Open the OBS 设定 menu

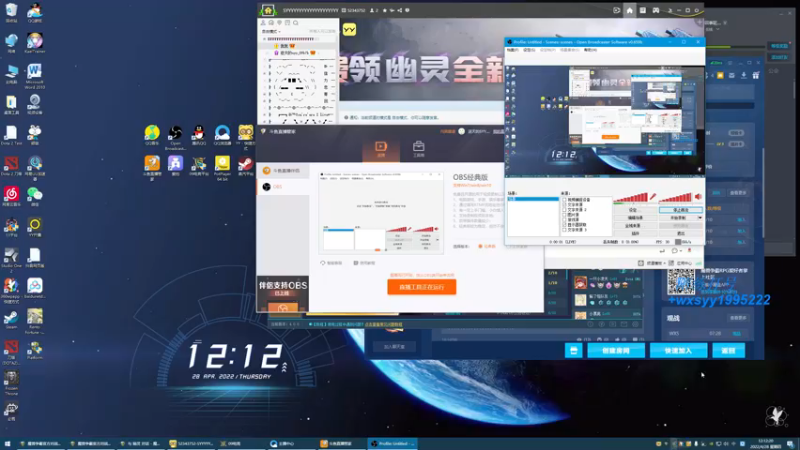tap(529, 50)
